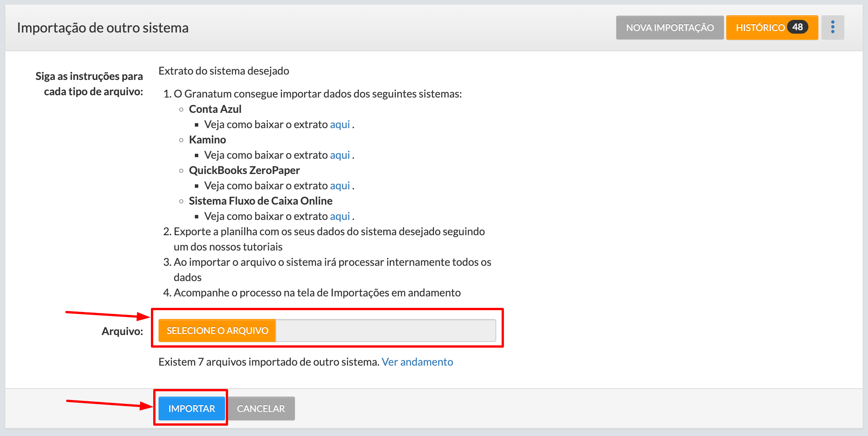868x436 pixels.
Task: Click the Sistema Fluxo de Caixa Online heading
Action: [x=261, y=201]
